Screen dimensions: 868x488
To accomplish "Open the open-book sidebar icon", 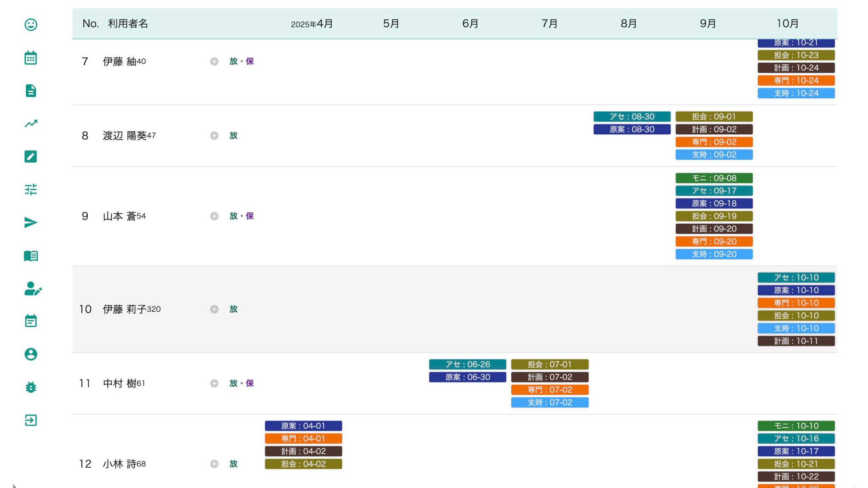I will 31,255.
